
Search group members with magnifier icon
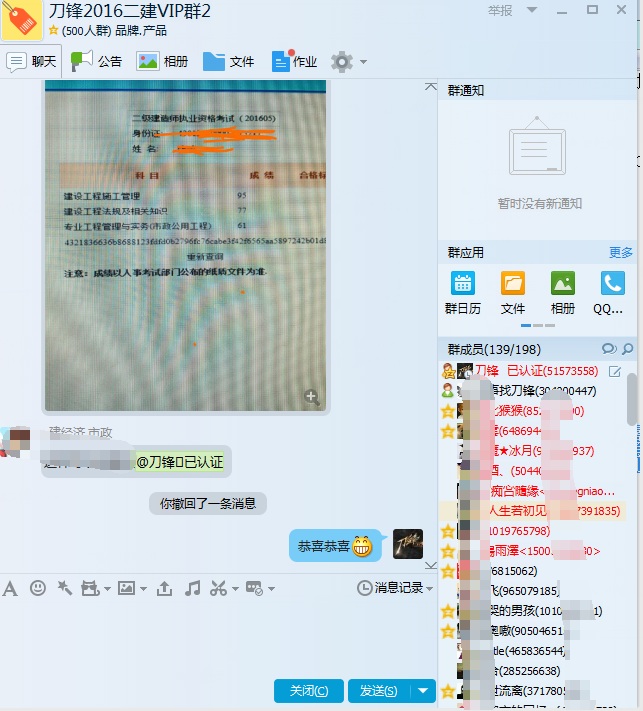point(628,349)
